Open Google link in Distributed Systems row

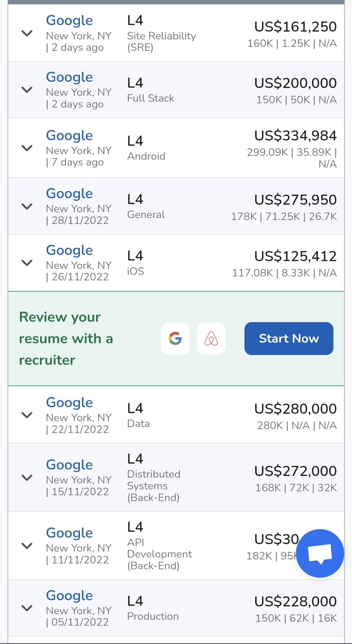pyautogui.click(x=69, y=465)
